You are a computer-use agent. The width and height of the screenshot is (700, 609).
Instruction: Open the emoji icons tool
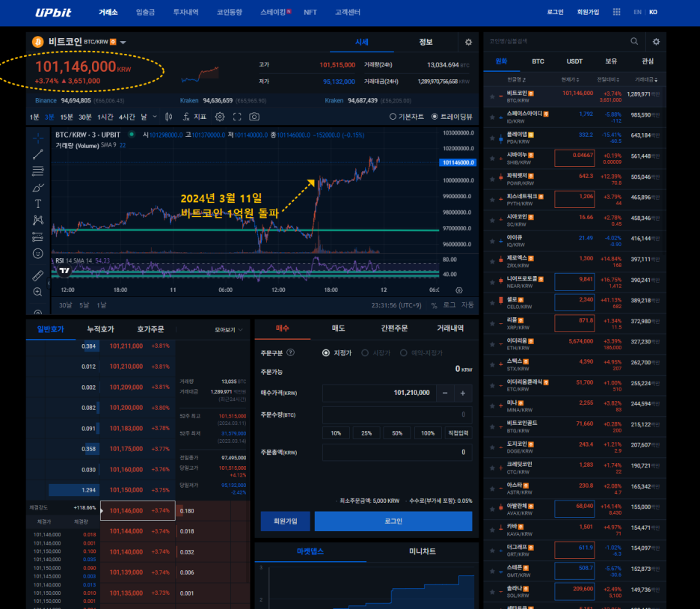[x=38, y=254]
